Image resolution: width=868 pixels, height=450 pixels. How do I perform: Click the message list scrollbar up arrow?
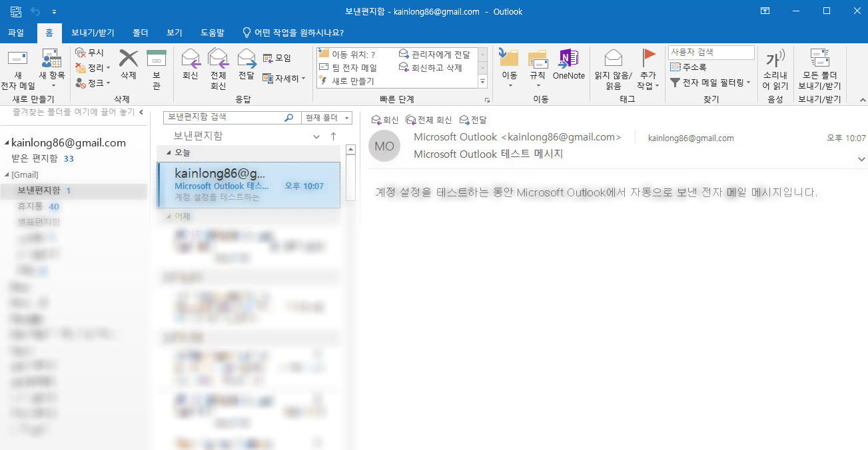350,149
